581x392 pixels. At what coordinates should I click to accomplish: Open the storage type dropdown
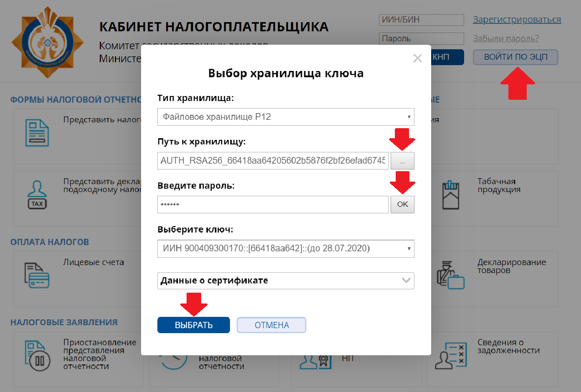pos(285,117)
